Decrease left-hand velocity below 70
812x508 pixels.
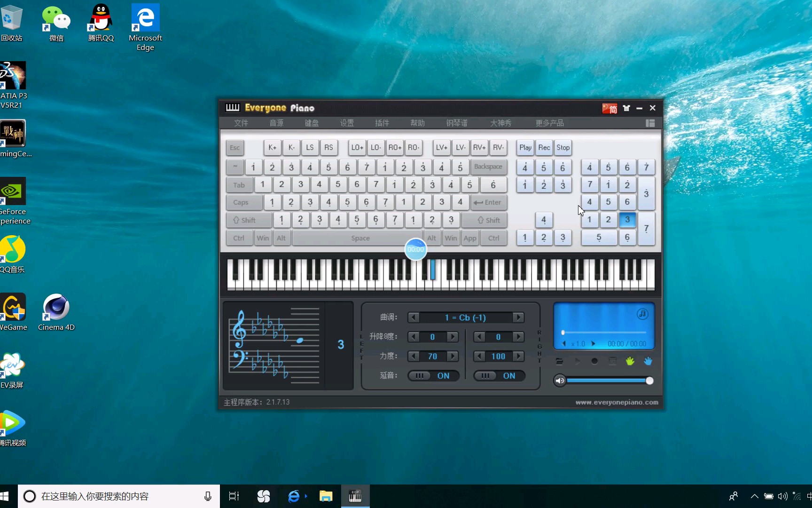413,356
